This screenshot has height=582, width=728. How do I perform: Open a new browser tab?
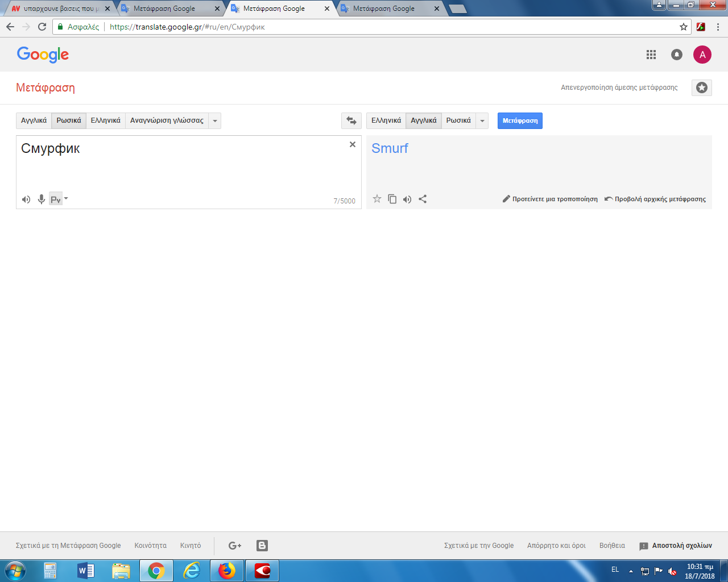pyautogui.click(x=458, y=9)
